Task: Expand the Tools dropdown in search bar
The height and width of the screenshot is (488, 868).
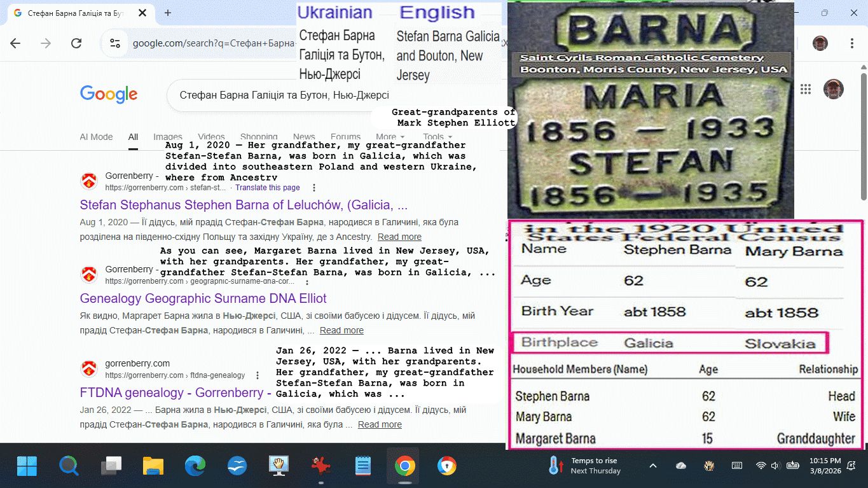Action: tap(437, 137)
